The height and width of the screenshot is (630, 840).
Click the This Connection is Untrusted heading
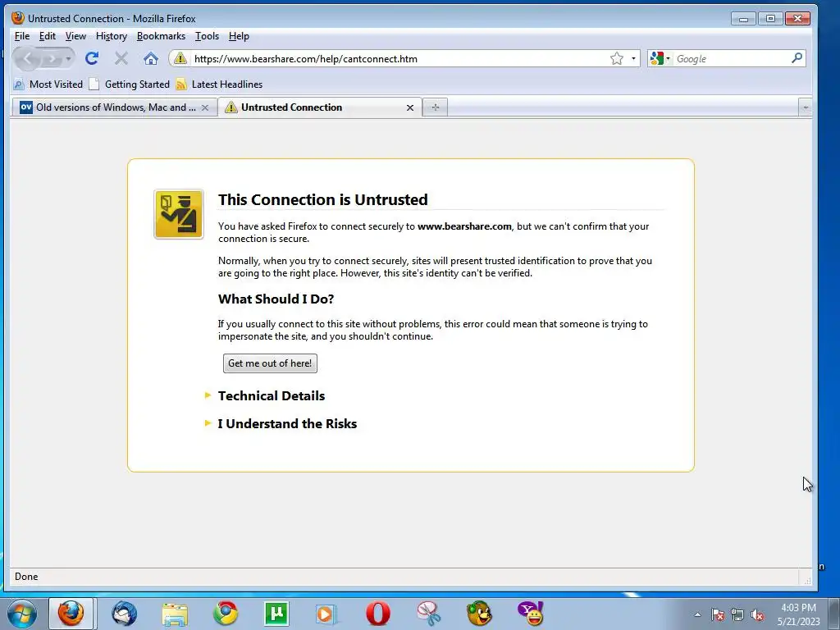(322, 199)
